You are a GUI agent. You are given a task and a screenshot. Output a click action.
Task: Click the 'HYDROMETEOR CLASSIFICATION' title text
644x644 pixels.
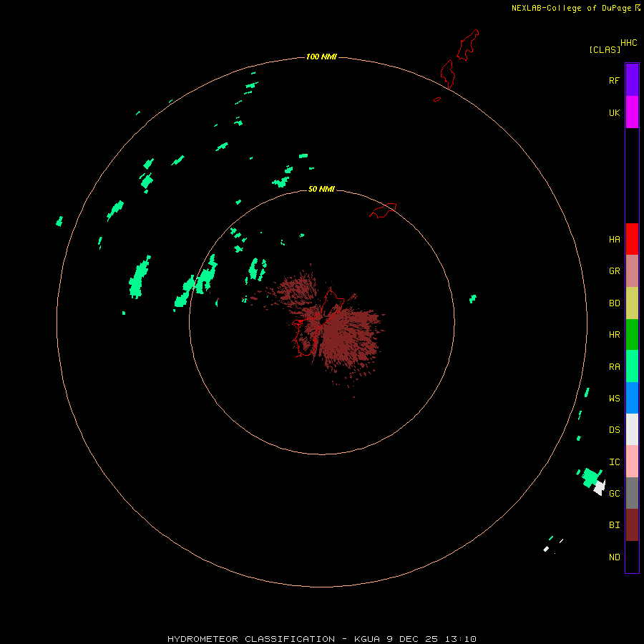tap(251, 639)
